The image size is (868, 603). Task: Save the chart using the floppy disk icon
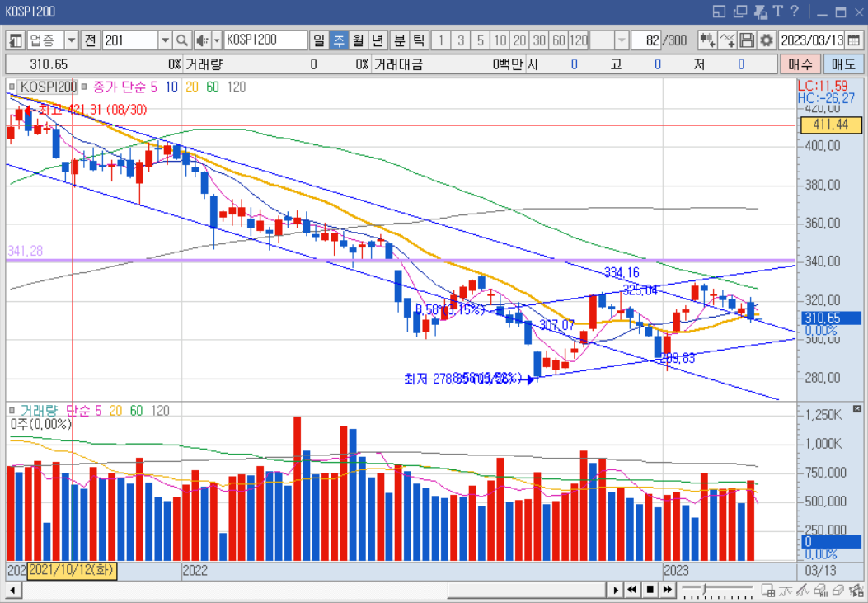(x=747, y=40)
